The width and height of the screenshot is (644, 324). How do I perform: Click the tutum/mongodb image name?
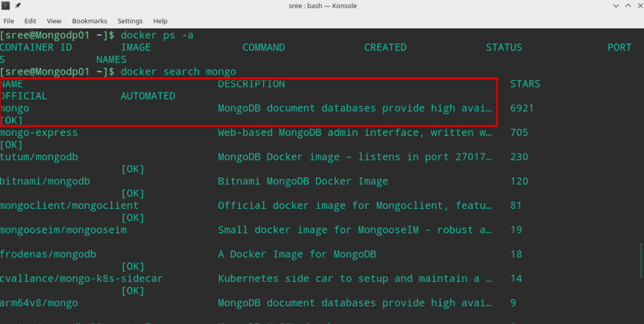[39, 157]
